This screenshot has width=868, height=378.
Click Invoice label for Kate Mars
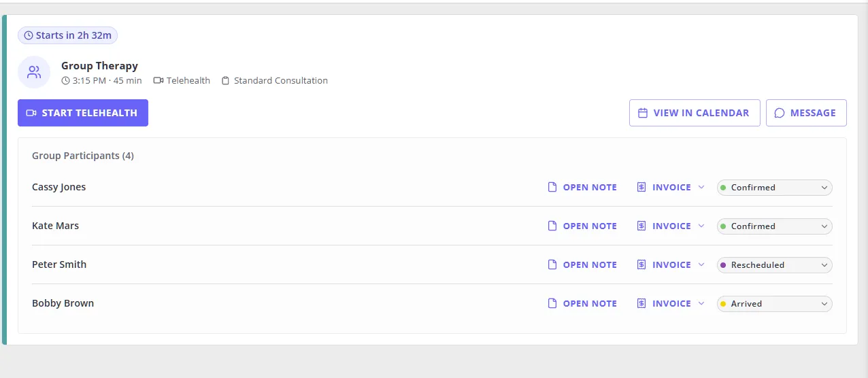pos(671,226)
